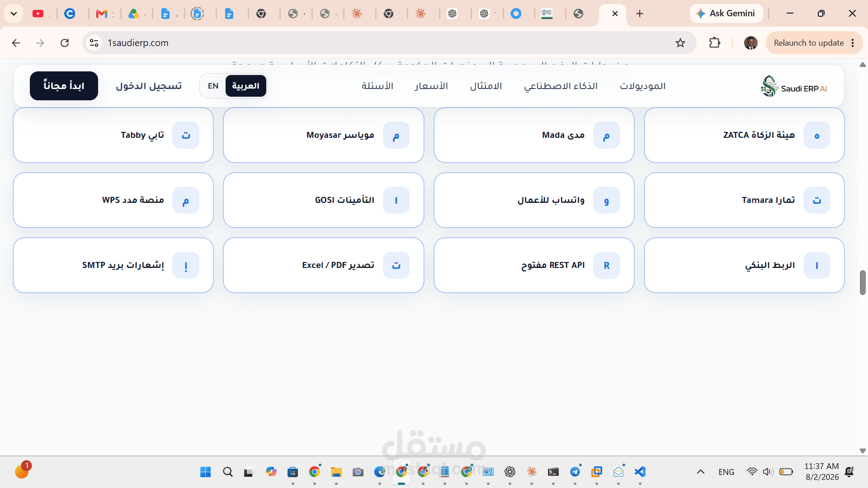
Task: Click the Saudi ERP AI logo
Action: [794, 86]
